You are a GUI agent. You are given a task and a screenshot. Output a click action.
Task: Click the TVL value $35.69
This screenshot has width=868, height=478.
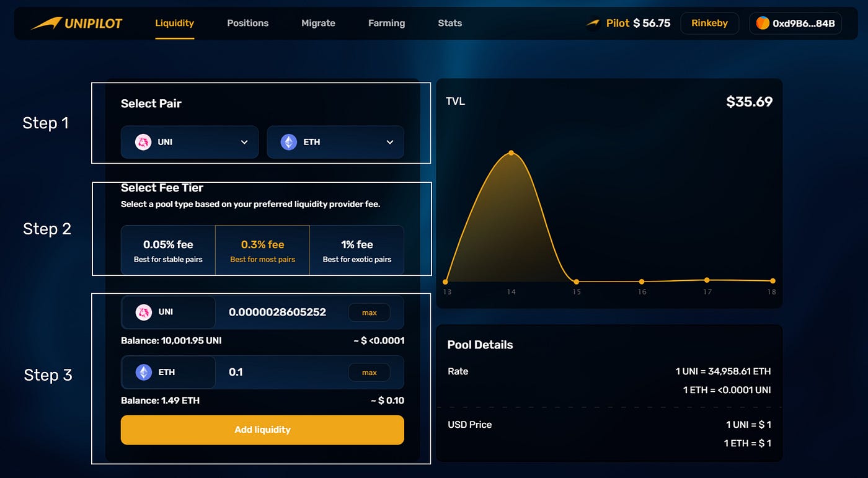pos(750,102)
